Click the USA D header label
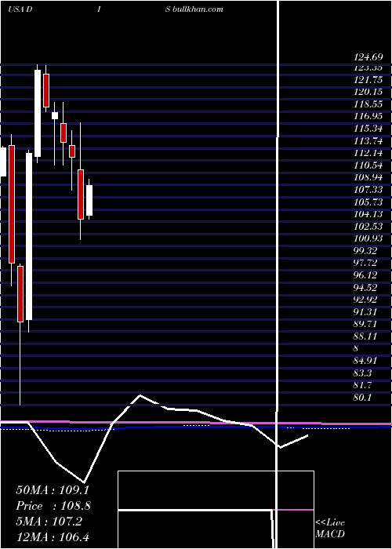The image size is (392, 549). (x=20, y=9)
